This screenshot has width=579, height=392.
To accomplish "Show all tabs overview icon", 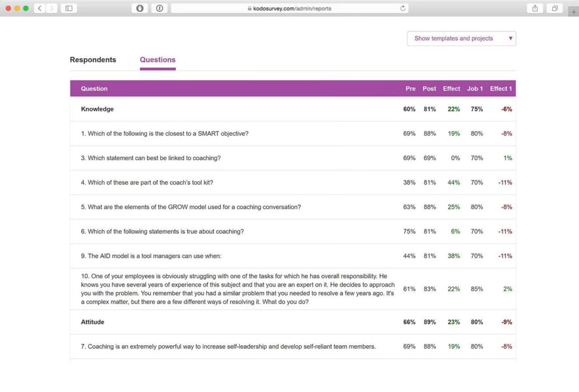I will coord(555,8).
